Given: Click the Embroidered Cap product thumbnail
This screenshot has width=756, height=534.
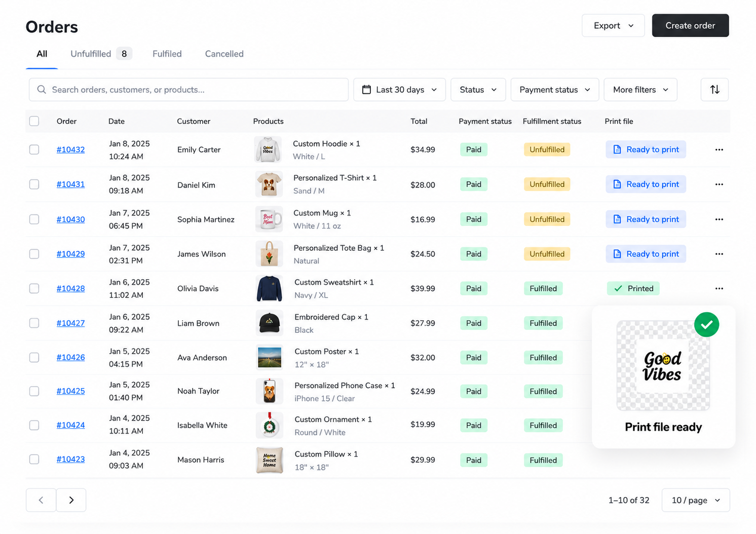Looking at the screenshot, I should point(270,323).
